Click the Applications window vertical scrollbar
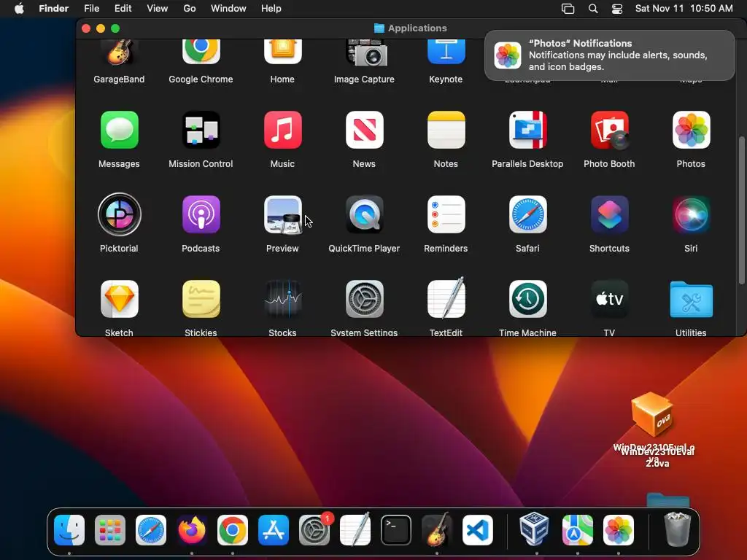Image resolution: width=747 pixels, height=560 pixels. pyautogui.click(x=741, y=211)
